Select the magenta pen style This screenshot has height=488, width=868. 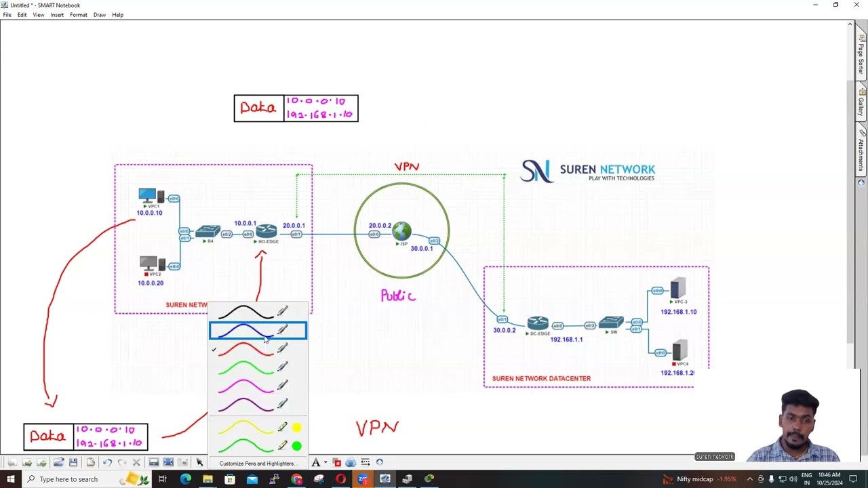(258, 387)
